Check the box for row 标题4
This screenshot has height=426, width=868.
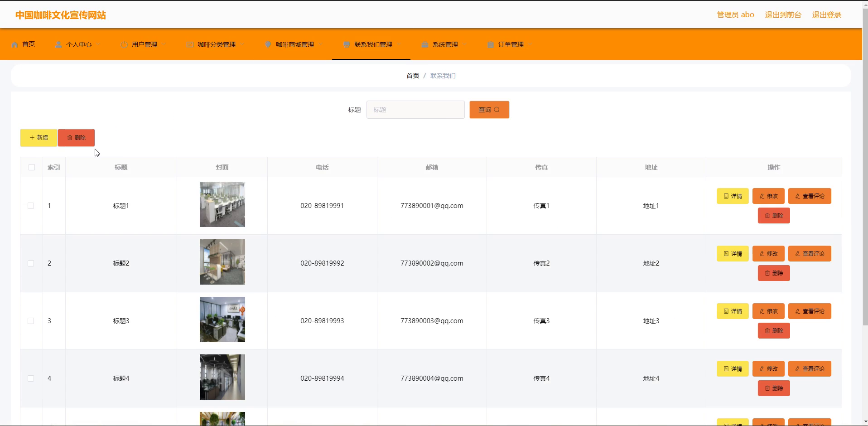pos(31,378)
